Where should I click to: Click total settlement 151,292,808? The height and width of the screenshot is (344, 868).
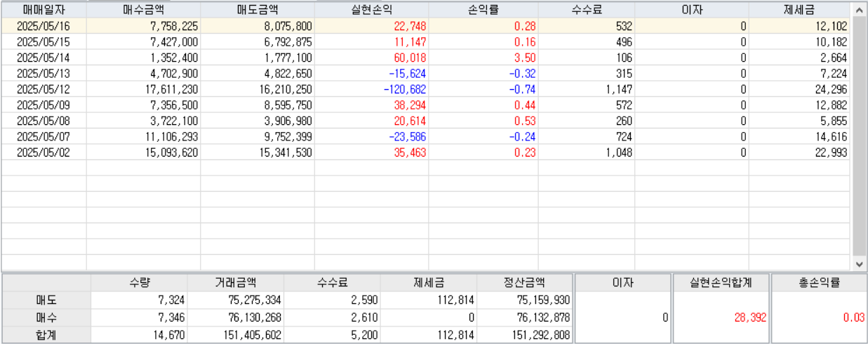tap(540, 335)
